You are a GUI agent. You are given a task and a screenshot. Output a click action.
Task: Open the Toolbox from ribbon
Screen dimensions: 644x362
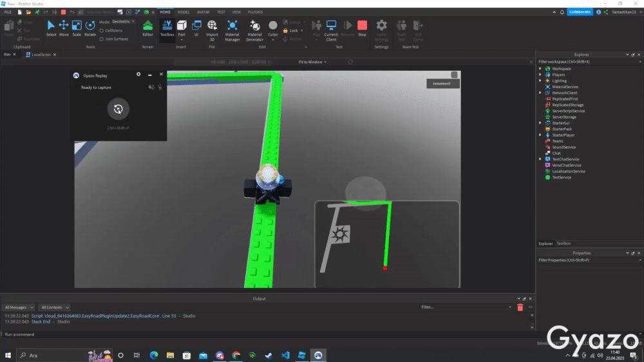[x=167, y=29]
